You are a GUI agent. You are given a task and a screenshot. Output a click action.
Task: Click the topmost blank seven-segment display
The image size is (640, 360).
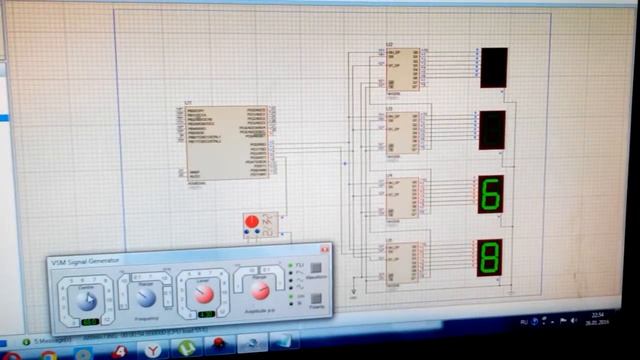494,68
